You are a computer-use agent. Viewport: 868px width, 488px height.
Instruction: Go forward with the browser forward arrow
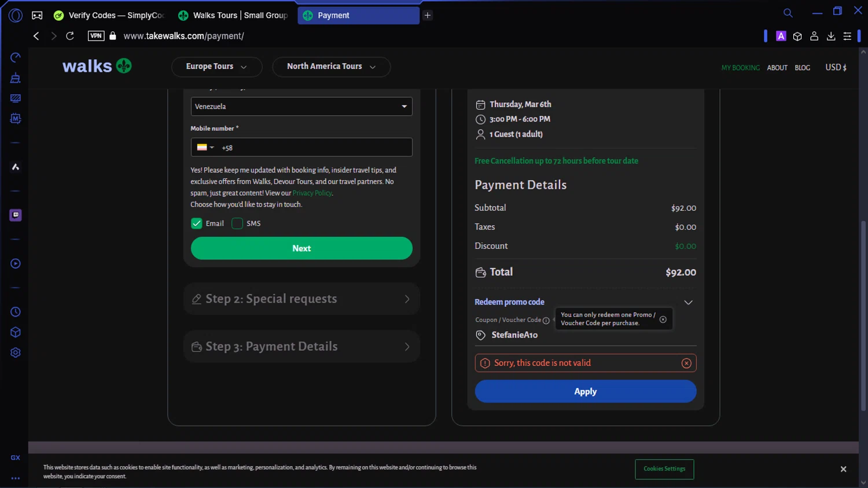(x=53, y=36)
